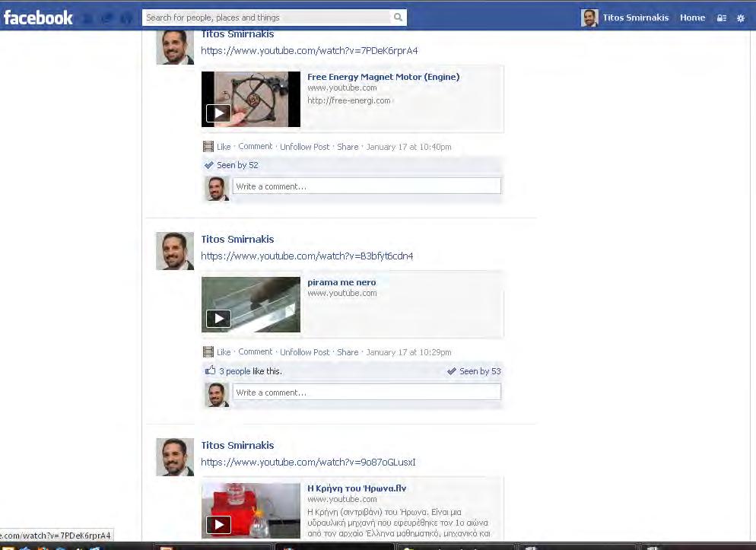
Task: Unfollow the post from 10:29pm
Action: (x=305, y=352)
